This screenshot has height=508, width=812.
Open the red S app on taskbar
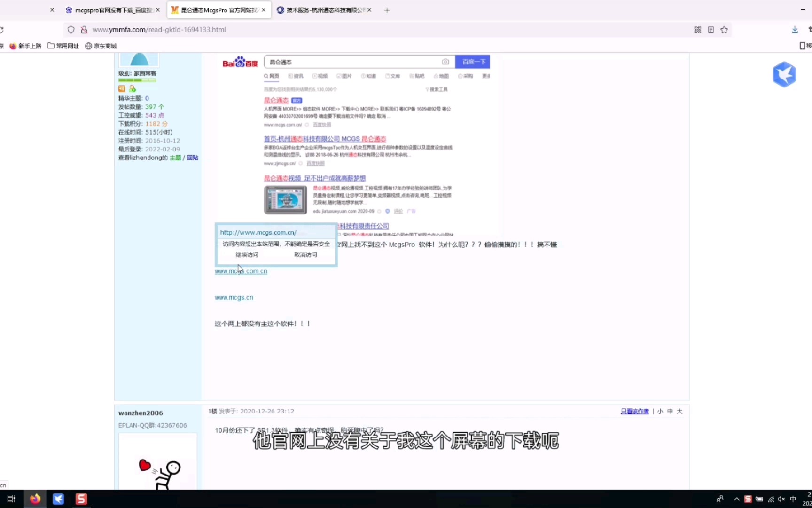pos(81,499)
